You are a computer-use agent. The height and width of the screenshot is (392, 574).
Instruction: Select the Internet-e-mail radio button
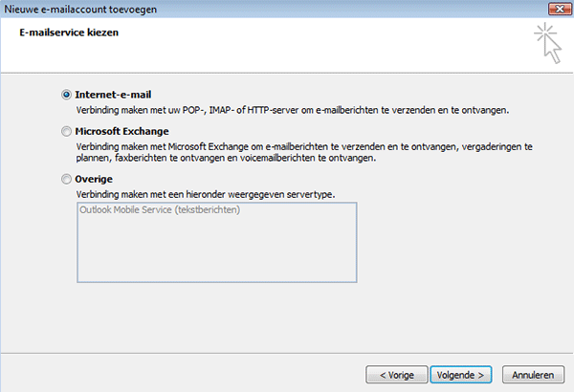coord(66,95)
